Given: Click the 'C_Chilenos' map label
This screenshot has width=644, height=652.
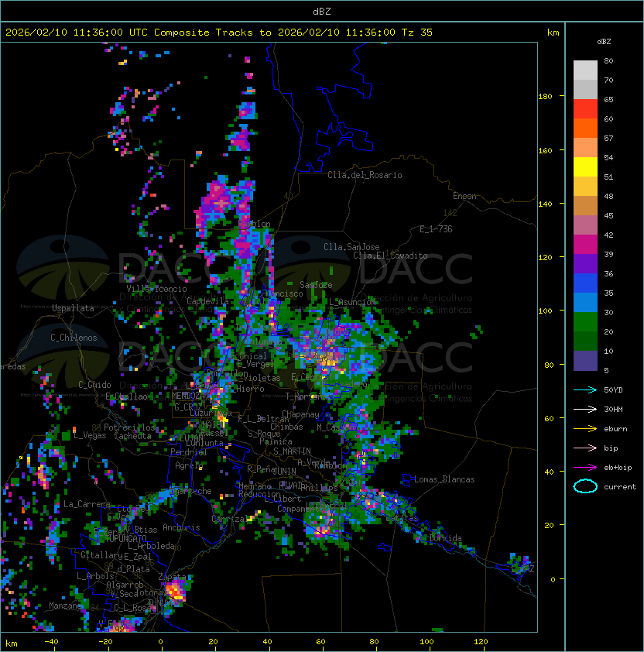Looking at the screenshot, I should tap(74, 338).
